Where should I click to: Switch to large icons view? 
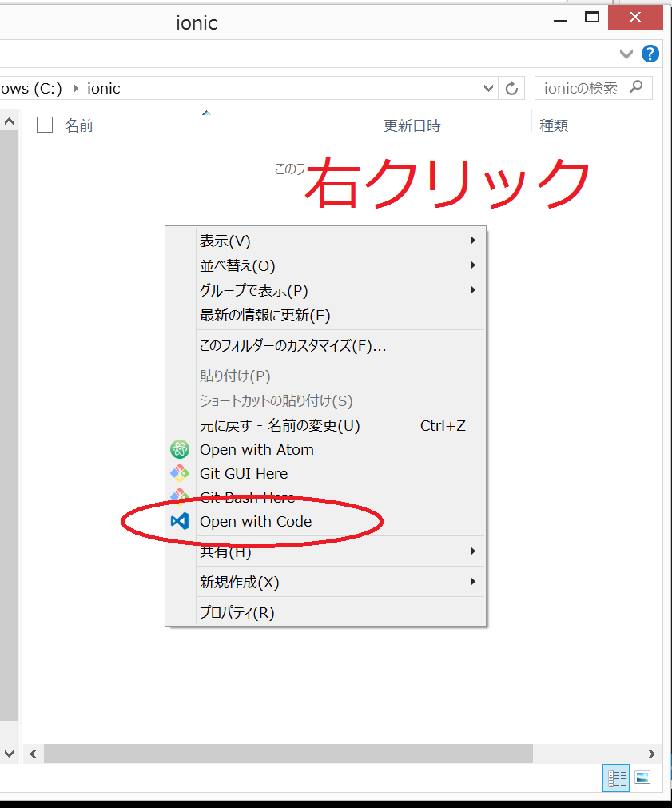coord(642,778)
